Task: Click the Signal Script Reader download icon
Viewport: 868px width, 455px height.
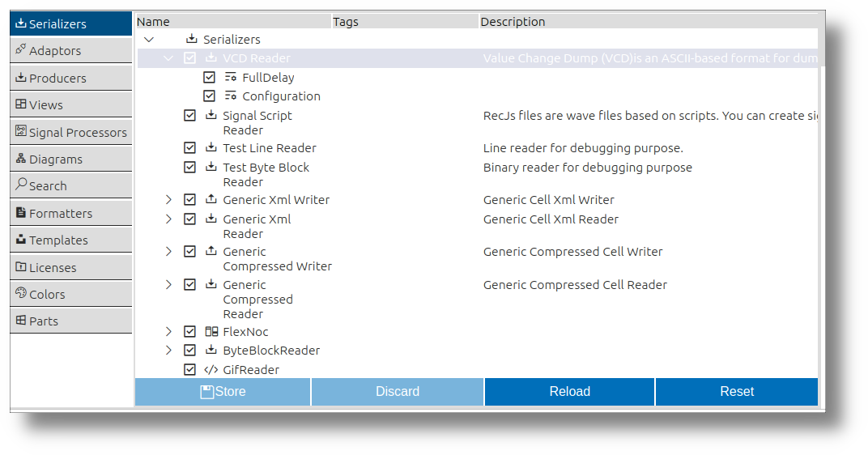Action: (211, 115)
